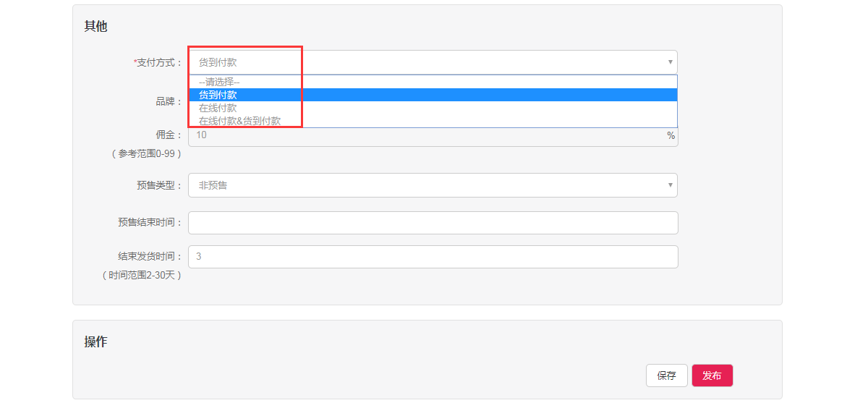Select the 在线付款&货到付款 option
868x403 pixels.
click(433, 121)
